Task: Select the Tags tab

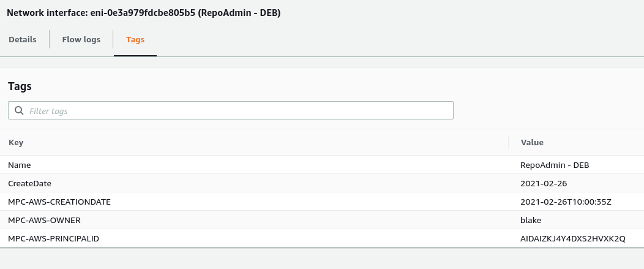Action: click(135, 39)
